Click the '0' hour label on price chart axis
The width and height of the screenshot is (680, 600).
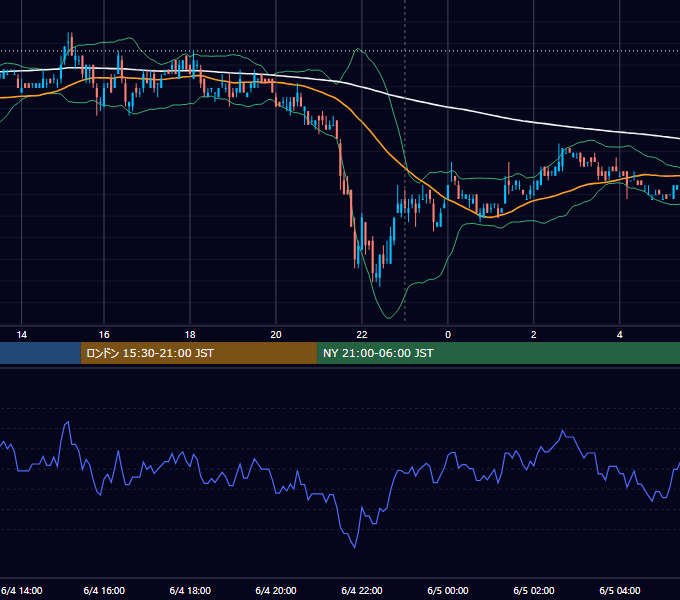coord(448,335)
